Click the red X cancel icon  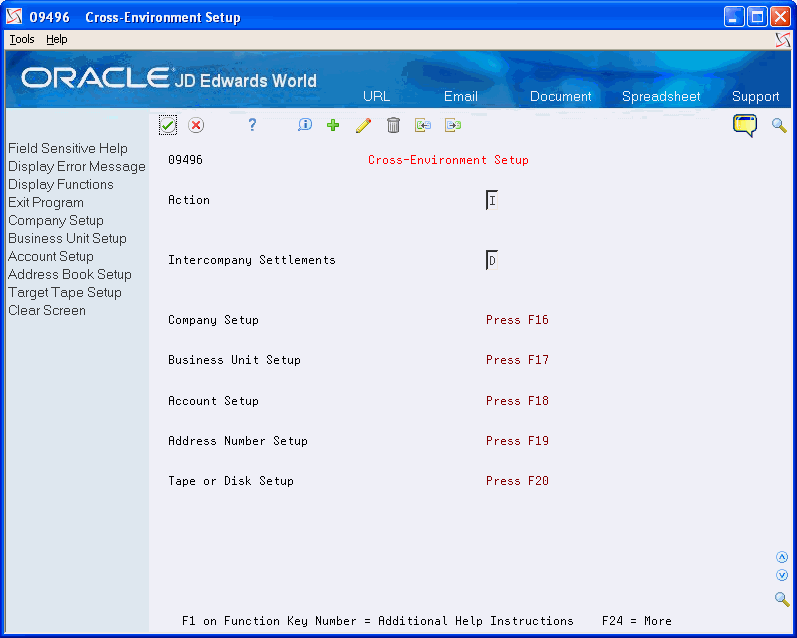pyautogui.click(x=196, y=125)
